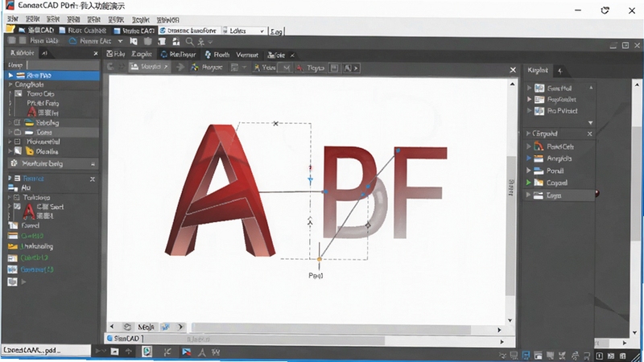Click the bottom-most icon in the left panel
Viewport: 644px width, 362px height.
tap(13, 282)
